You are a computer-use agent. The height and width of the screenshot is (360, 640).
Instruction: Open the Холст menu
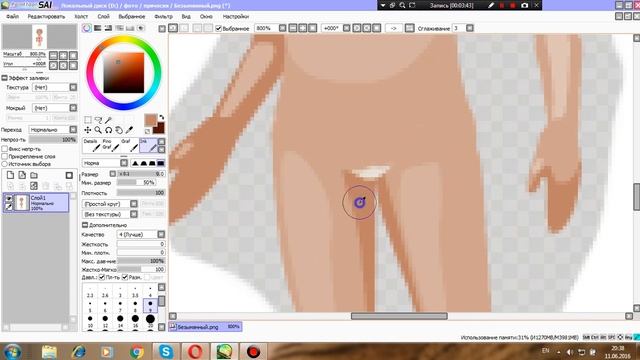[x=81, y=16]
